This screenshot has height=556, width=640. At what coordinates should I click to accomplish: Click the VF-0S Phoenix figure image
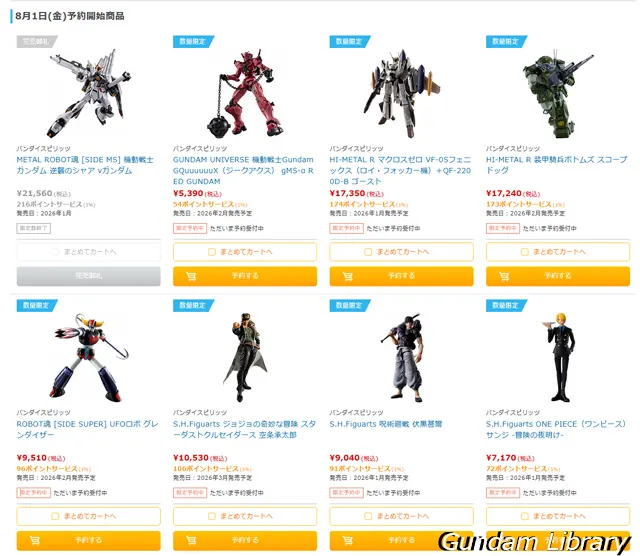[x=402, y=94]
